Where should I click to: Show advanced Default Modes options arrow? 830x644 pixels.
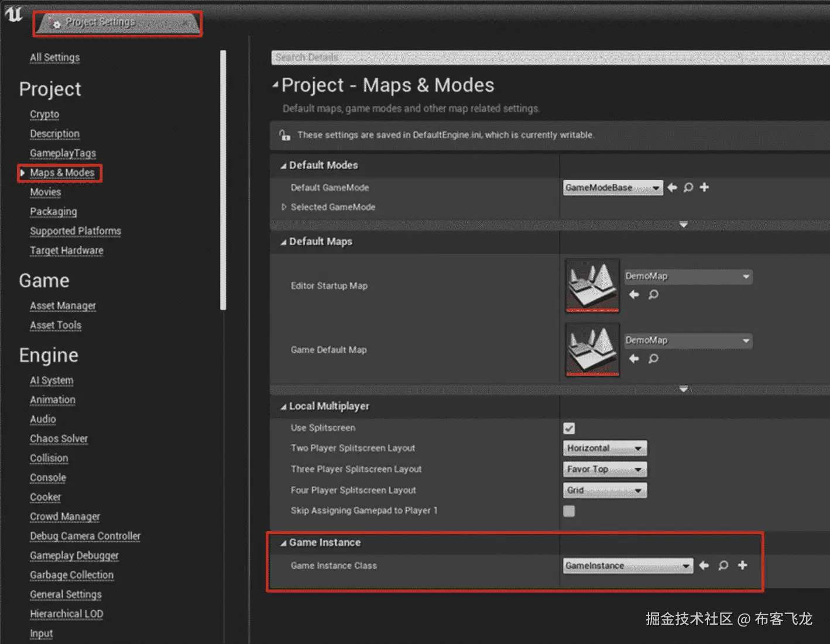click(x=683, y=225)
